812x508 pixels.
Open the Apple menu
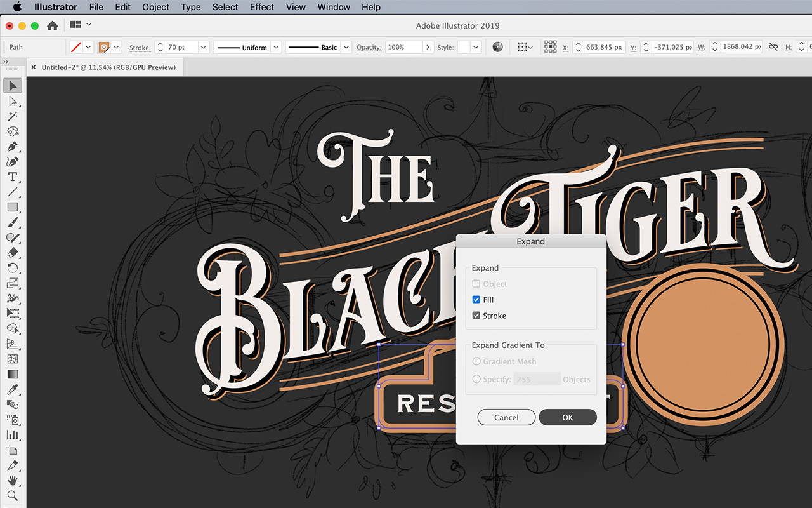(x=17, y=7)
